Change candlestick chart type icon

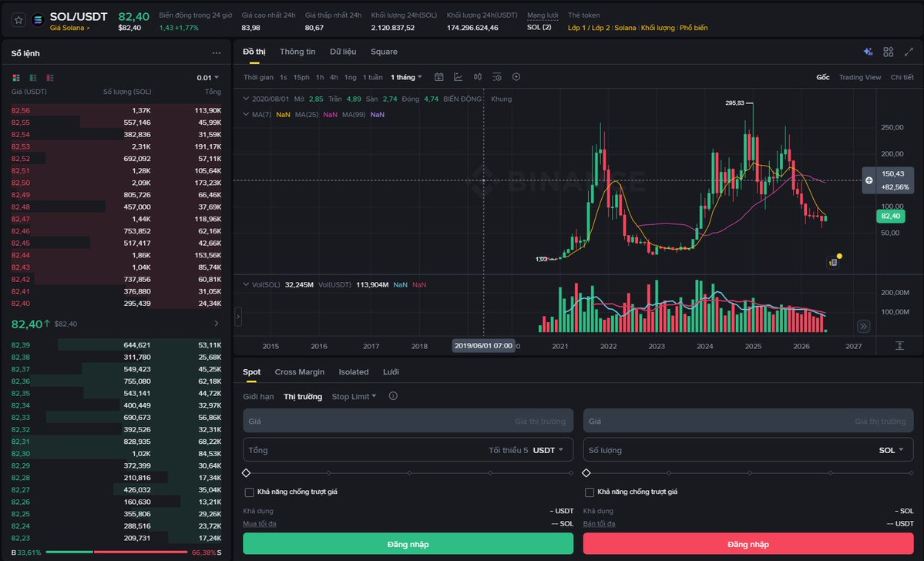(478, 77)
